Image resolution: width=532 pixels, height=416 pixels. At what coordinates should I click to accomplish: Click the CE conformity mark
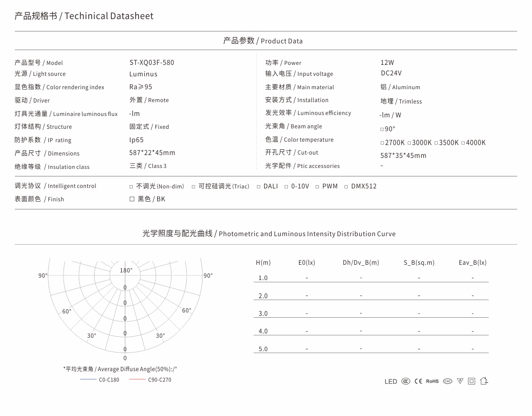click(x=418, y=382)
